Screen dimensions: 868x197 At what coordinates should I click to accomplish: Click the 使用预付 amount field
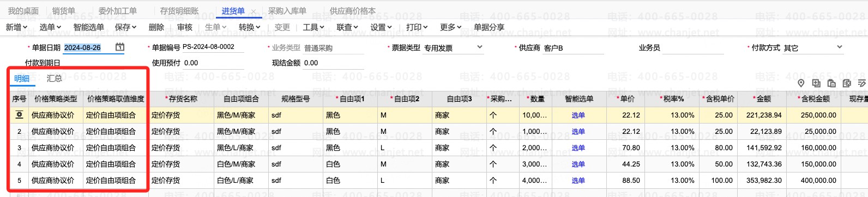(213, 63)
